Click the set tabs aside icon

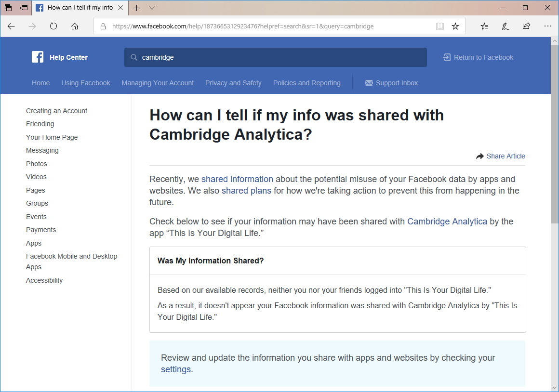pyautogui.click(x=24, y=8)
